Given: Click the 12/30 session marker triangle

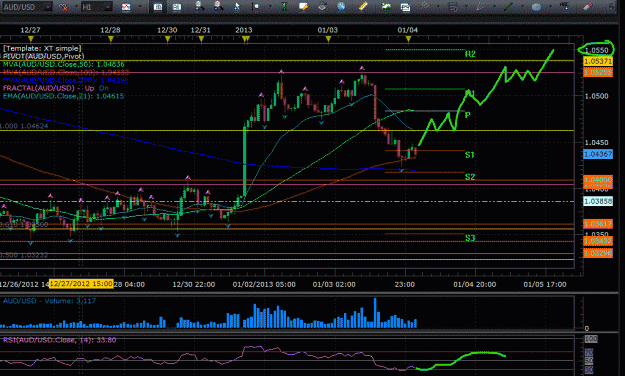Looking at the screenshot, I should 167,39.
